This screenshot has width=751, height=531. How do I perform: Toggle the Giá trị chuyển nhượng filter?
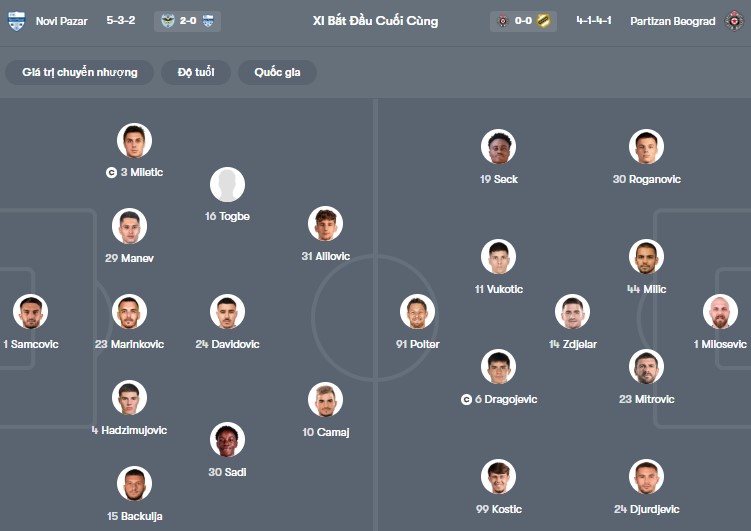(x=80, y=72)
